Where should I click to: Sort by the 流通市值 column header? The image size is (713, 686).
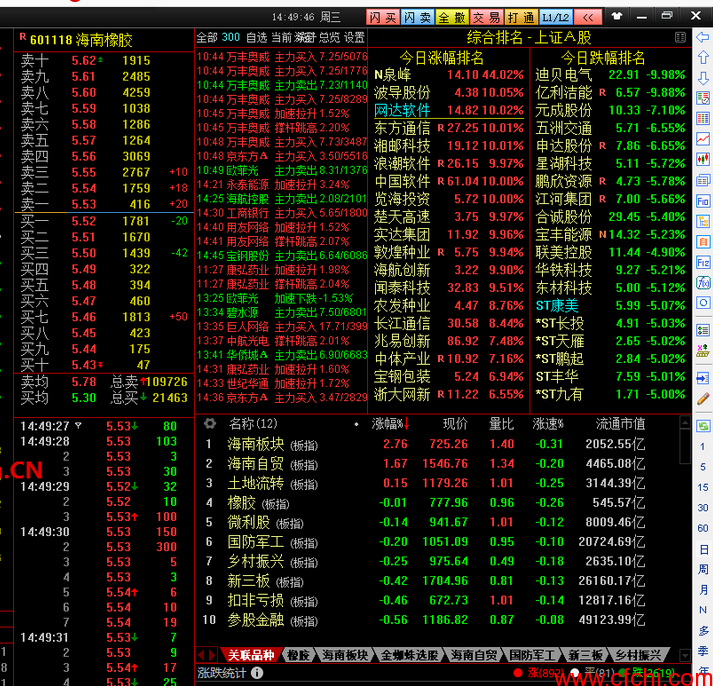pos(620,424)
